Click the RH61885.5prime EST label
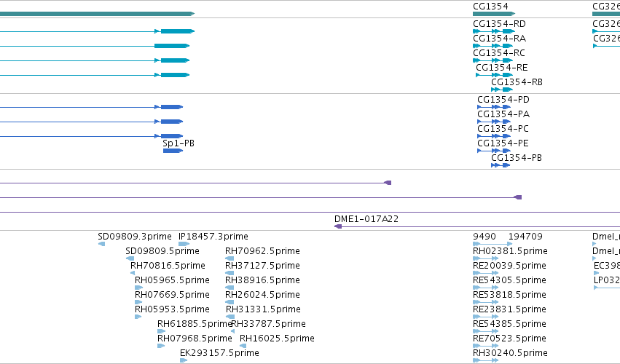620x364 pixels. coord(195,324)
